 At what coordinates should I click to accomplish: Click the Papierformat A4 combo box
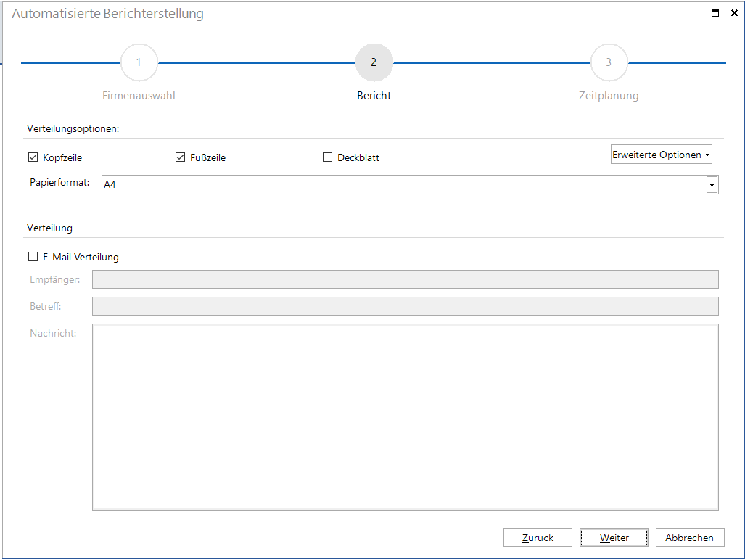pyautogui.click(x=403, y=185)
